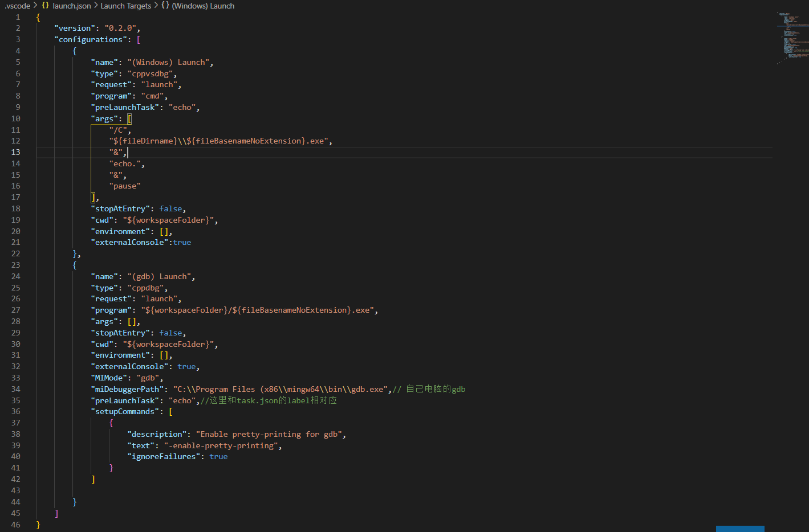Viewport: 809px width, 532px height.
Task: Select the (Windows) Launch breadcrumb item
Action: coord(203,6)
